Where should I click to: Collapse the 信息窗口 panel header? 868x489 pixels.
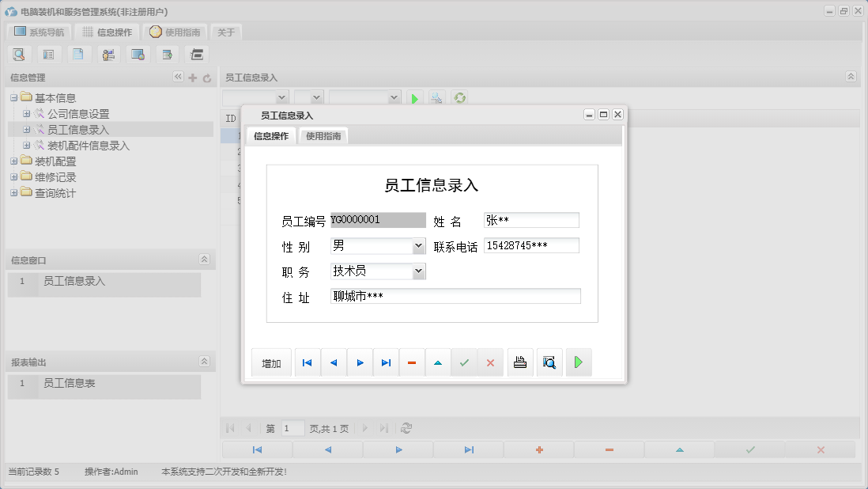(204, 259)
